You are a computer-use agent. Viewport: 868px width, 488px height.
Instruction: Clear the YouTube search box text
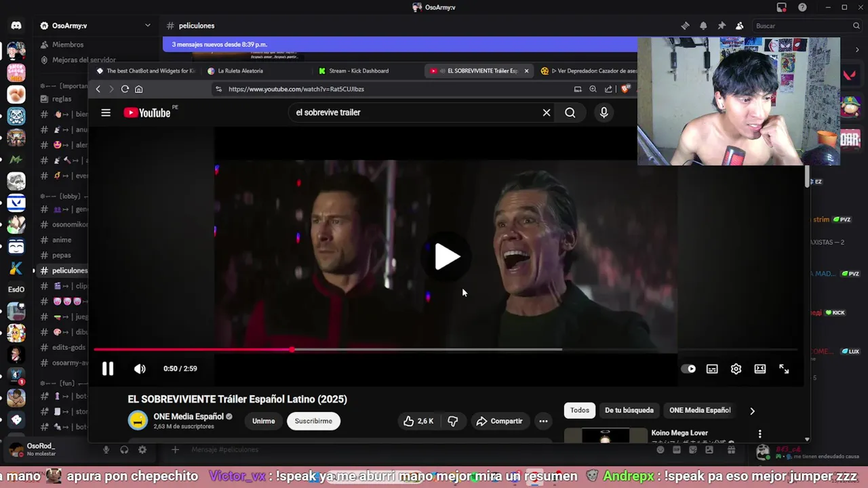coord(547,113)
